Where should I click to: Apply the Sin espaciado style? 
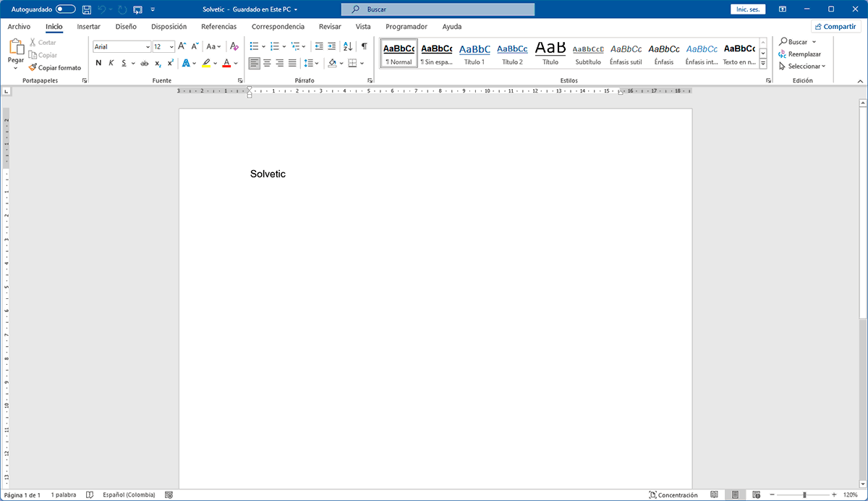point(437,53)
